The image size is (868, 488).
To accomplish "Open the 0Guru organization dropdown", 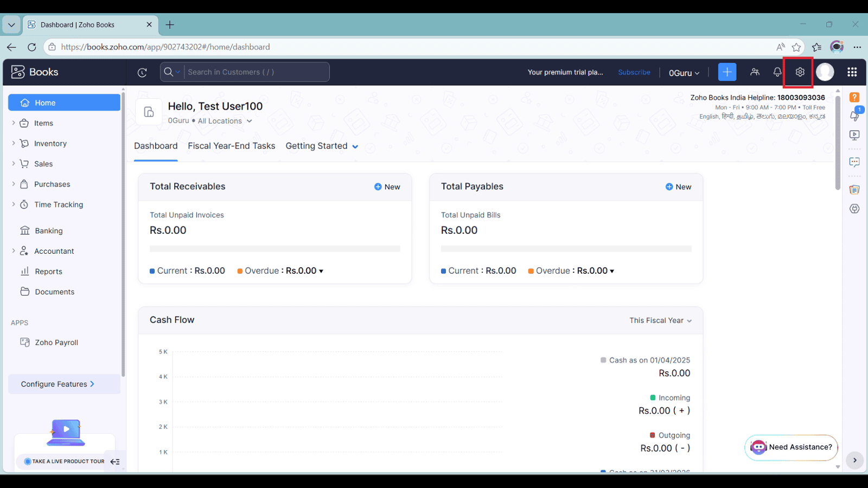I will click(x=684, y=73).
